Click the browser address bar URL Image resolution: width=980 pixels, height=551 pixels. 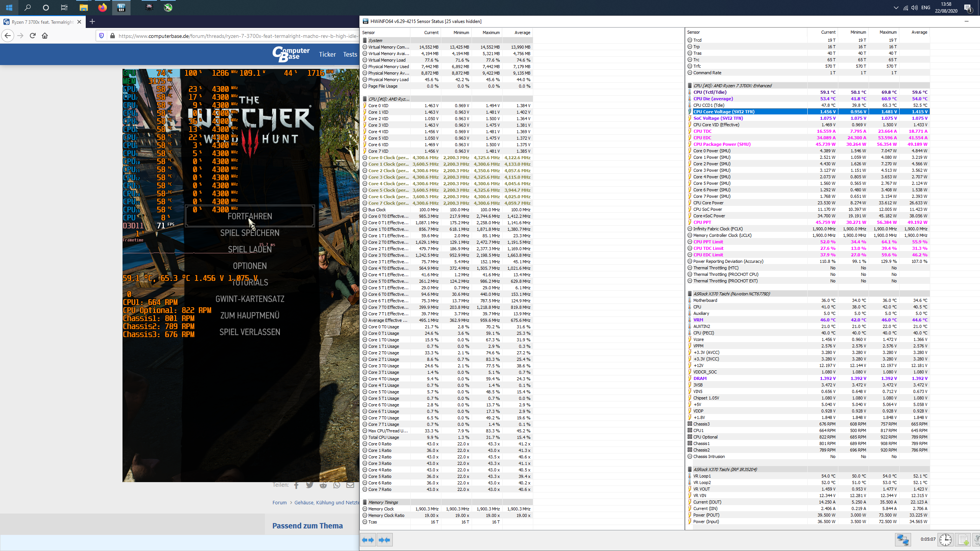pos(237,36)
